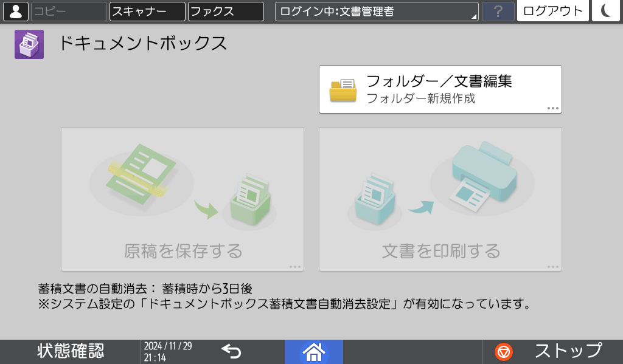Open the folder icon in フォルダー／文書編集

(343, 88)
